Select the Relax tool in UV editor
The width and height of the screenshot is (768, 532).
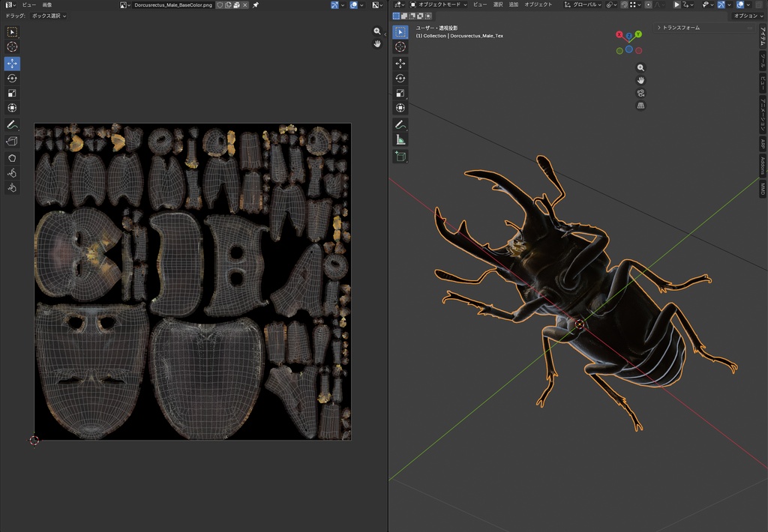pos(12,173)
